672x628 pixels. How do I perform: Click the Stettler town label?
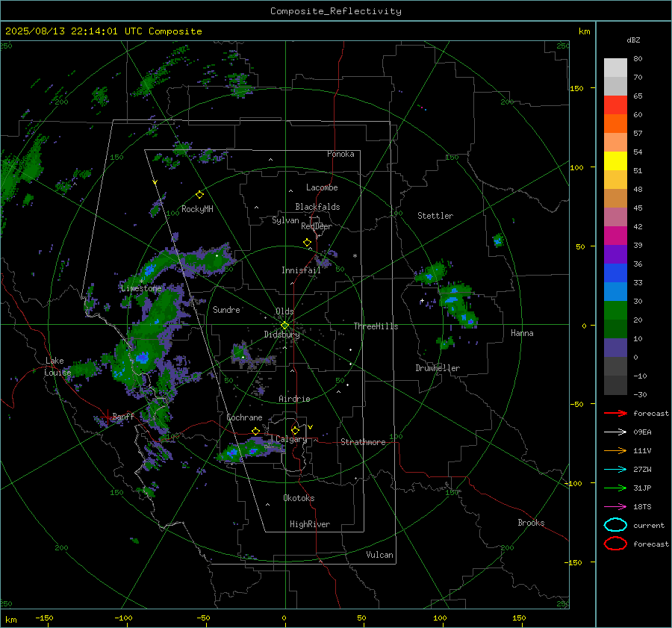point(435,216)
